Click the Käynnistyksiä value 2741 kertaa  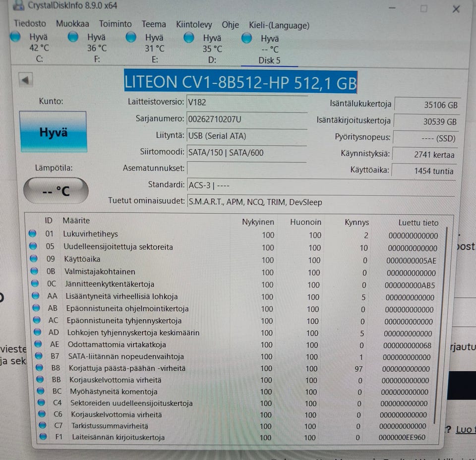[x=425, y=155]
